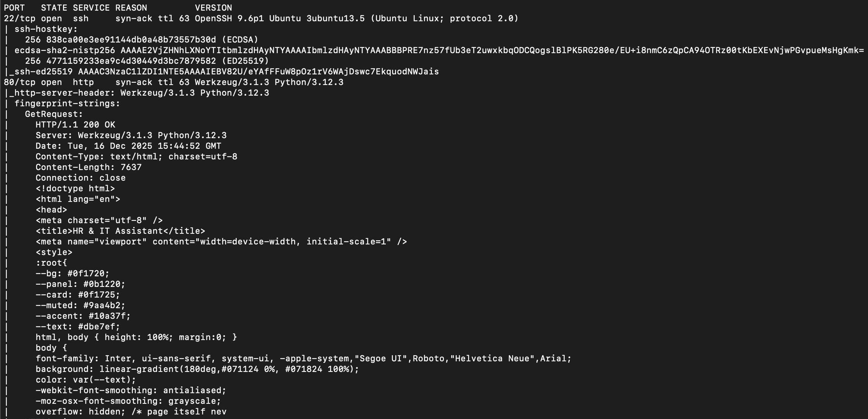Screen dimensions: 868x419
Task: Click the ecdsa-sha2-nistp256 key type text
Action: click(64, 50)
